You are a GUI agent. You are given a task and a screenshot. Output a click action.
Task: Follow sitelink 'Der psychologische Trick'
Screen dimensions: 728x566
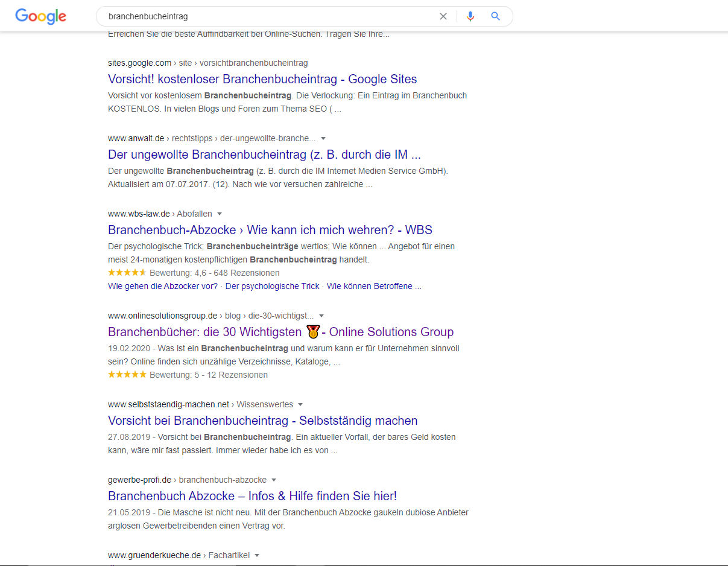(272, 286)
